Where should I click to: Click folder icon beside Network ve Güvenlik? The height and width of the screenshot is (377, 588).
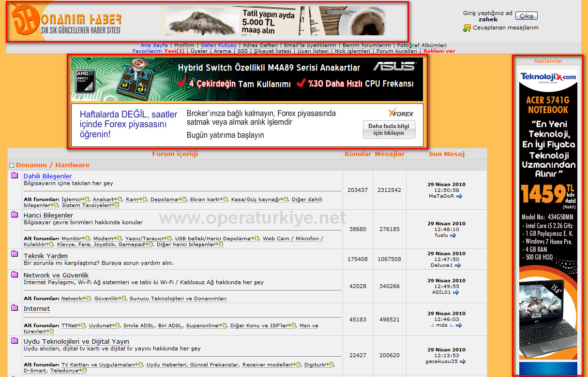coord(15,274)
